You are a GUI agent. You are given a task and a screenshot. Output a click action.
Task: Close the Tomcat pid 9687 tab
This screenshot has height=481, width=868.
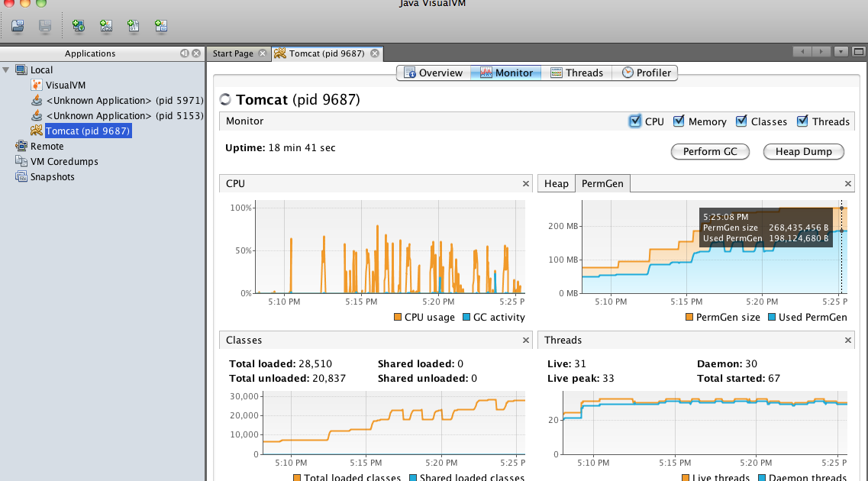coord(375,53)
